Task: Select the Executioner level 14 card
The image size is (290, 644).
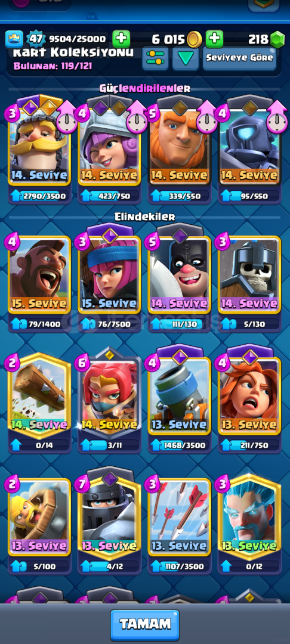Action: pos(180,275)
